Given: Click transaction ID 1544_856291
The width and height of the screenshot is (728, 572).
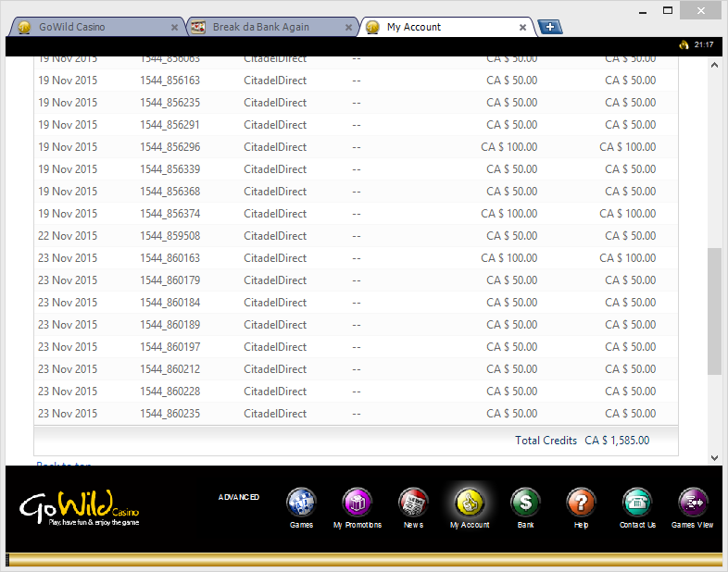Looking at the screenshot, I should [169, 125].
